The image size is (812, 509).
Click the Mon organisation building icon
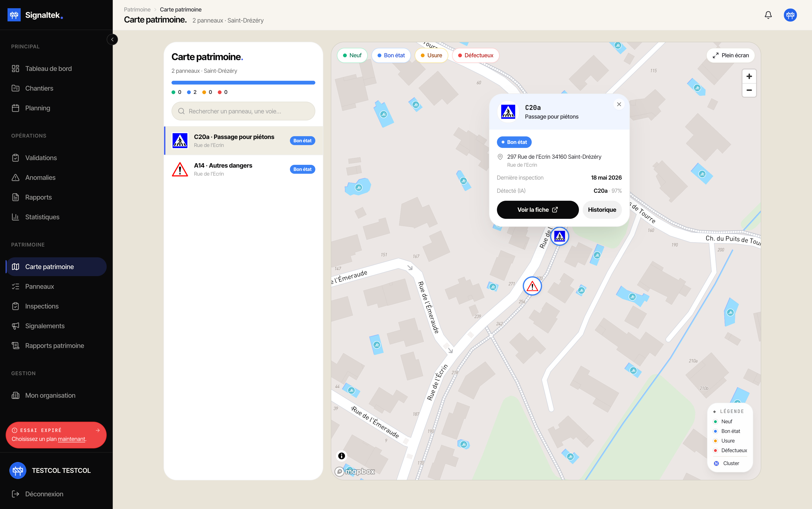(16, 396)
